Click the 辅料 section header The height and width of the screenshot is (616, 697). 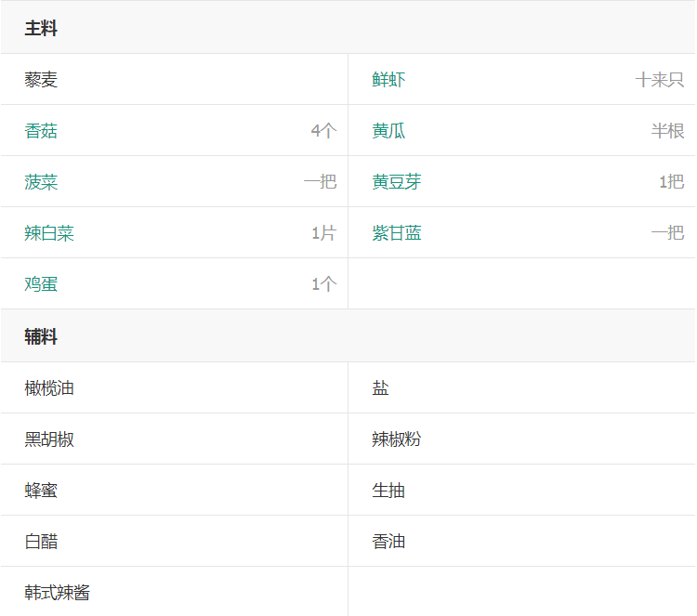coord(41,337)
